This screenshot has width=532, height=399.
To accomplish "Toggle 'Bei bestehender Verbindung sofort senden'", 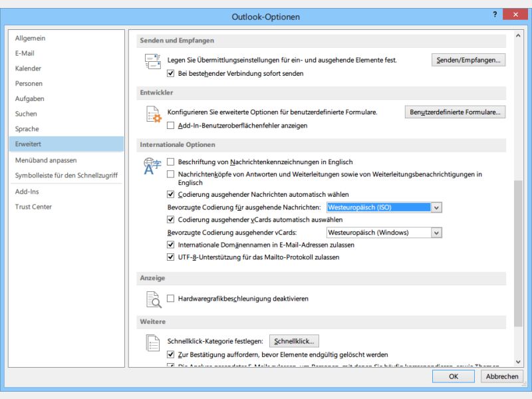I will [171, 73].
